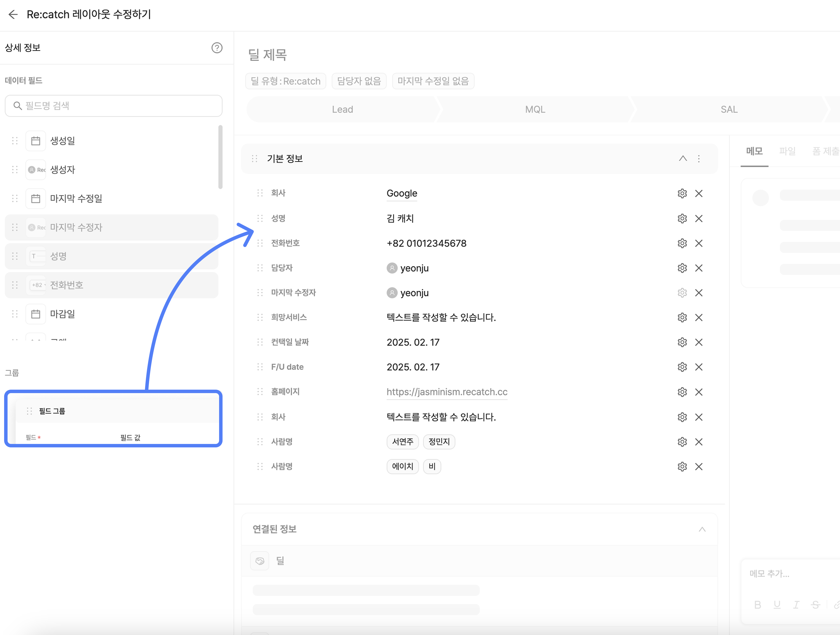Remove the 희망서비스 field row

point(698,317)
